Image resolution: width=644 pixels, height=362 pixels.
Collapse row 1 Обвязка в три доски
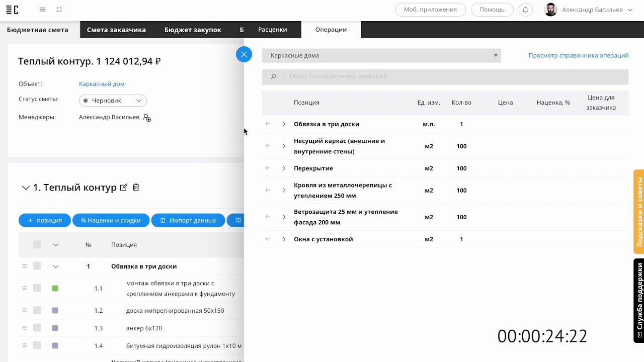pyautogui.click(x=56, y=266)
